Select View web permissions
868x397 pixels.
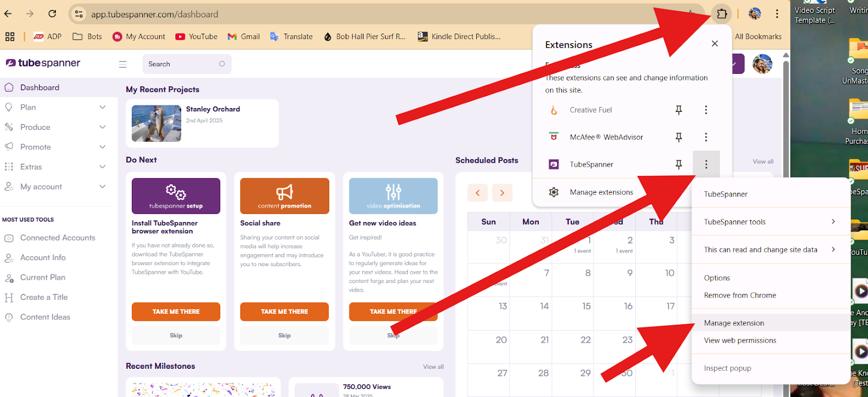pyautogui.click(x=771, y=341)
